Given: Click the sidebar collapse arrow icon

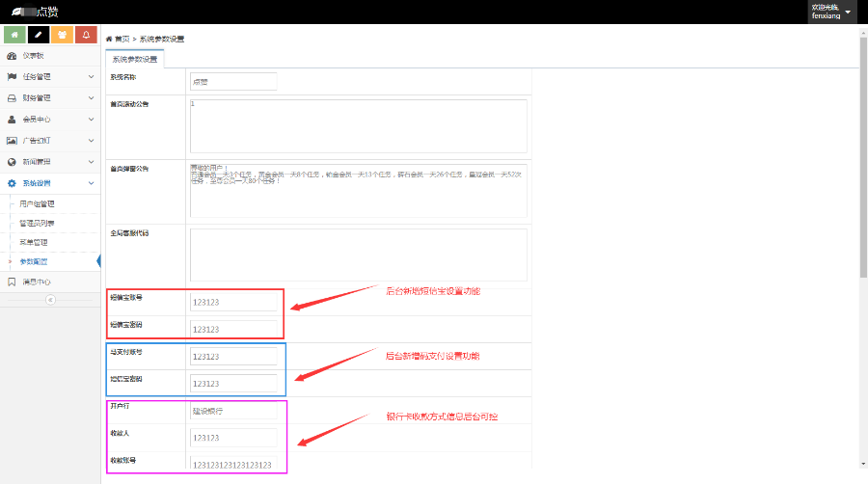Looking at the screenshot, I should click(50, 300).
